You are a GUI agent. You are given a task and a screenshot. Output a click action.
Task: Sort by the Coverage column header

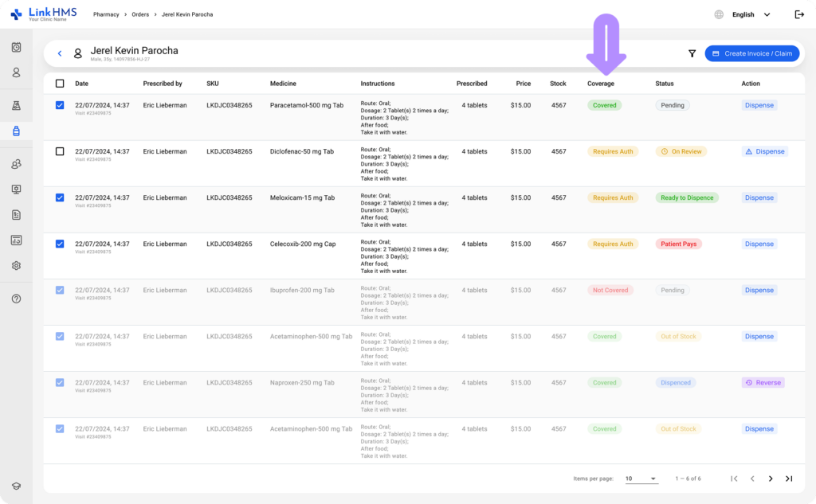601,84
